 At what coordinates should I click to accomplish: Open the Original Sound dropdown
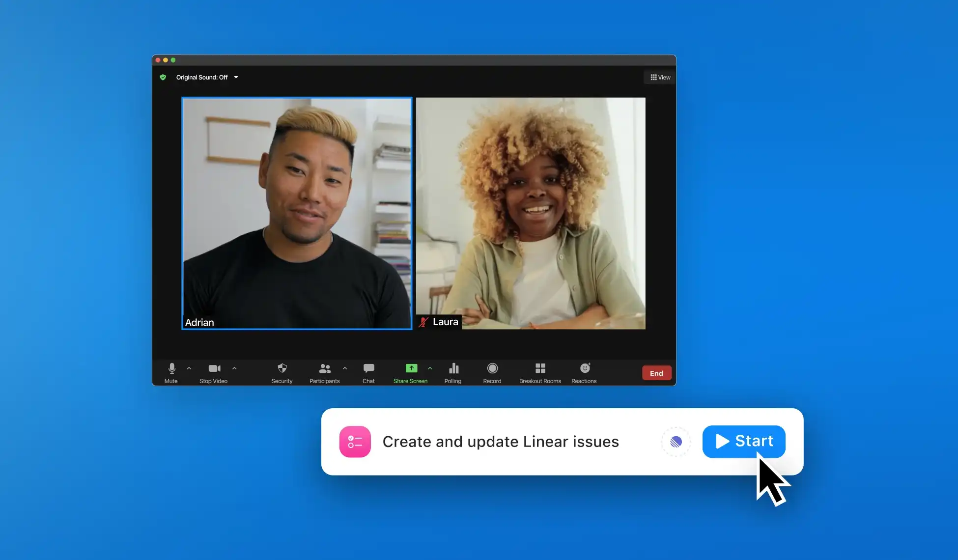point(236,77)
